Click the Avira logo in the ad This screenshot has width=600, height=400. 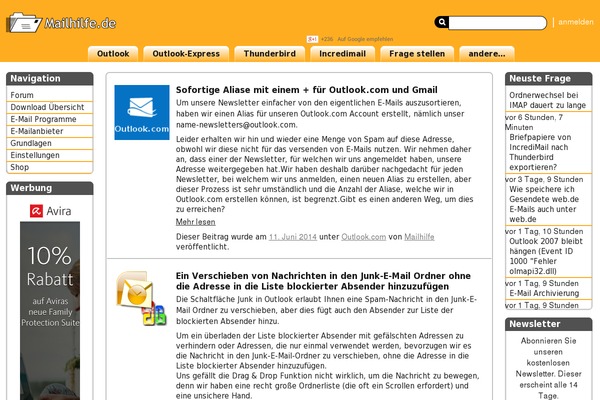coord(50,211)
